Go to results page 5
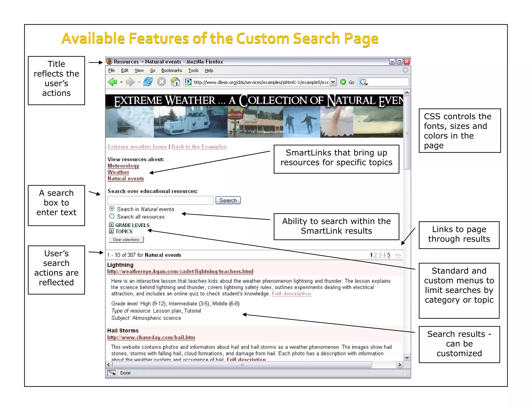This screenshot has width=532, height=411. pos(389,255)
